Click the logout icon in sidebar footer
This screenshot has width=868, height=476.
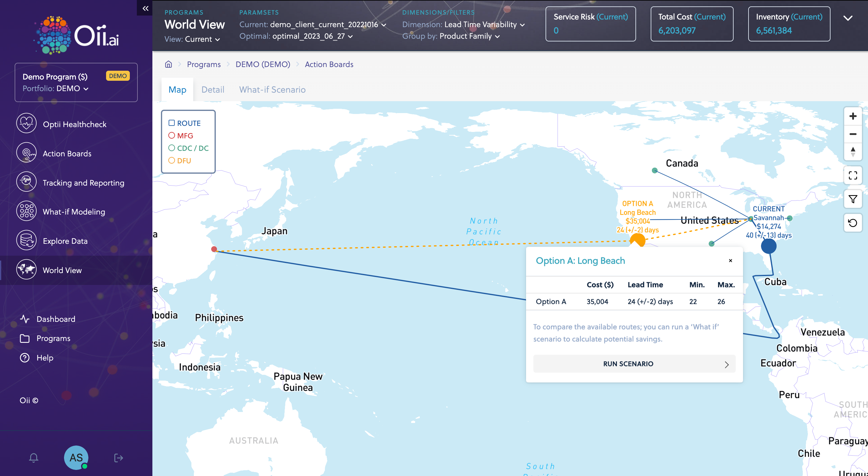click(x=118, y=457)
